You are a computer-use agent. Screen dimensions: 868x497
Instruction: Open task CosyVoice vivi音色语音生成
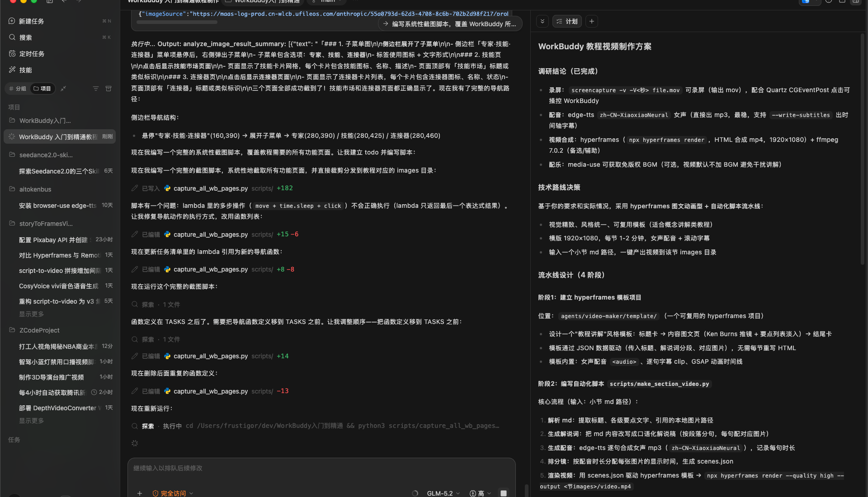pos(60,286)
